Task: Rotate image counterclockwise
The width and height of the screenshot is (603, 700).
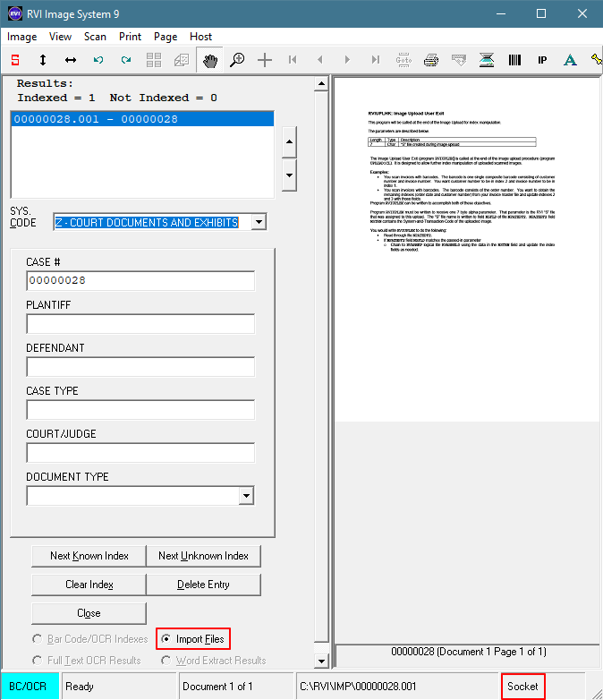Action: coord(98,60)
